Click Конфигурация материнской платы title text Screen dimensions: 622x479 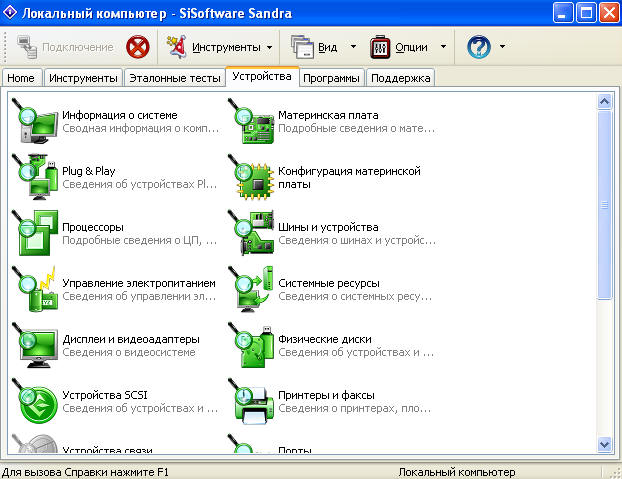pos(349,178)
